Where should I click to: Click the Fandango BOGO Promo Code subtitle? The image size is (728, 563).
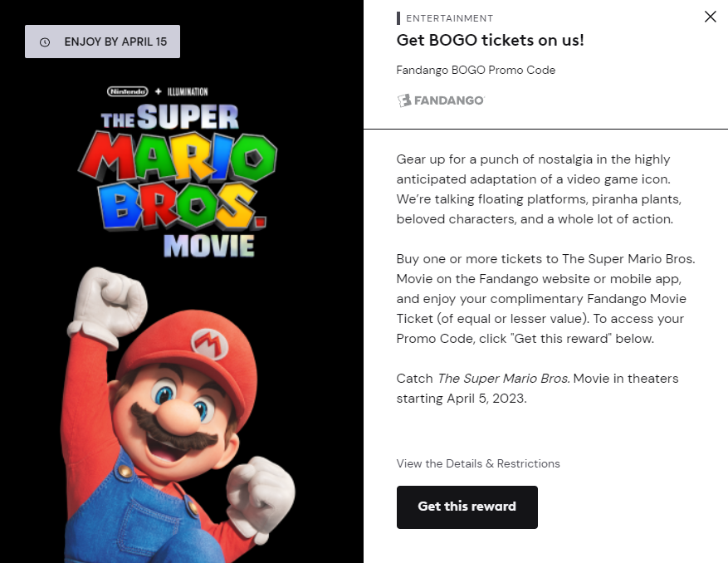pos(475,70)
